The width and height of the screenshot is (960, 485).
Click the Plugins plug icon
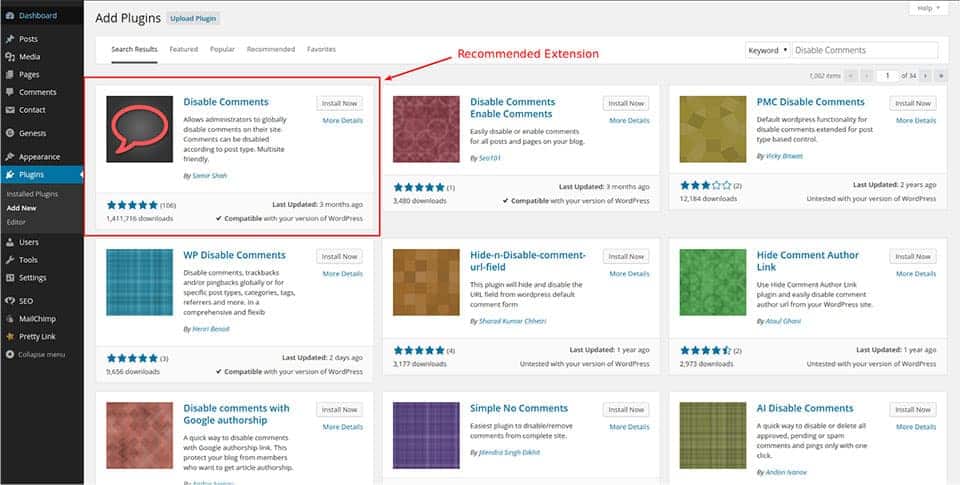click(10, 175)
